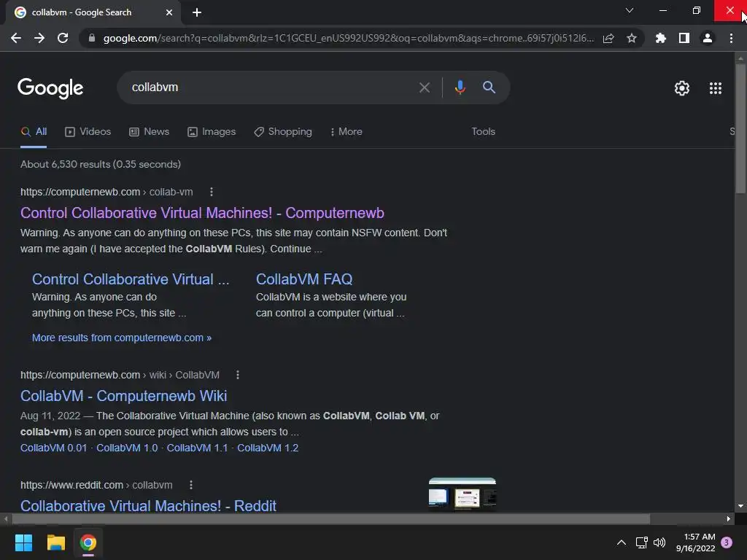The width and height of the screenshot is (747, 560).
Task: Expand the tab search chevron
Action: (630, 10)
